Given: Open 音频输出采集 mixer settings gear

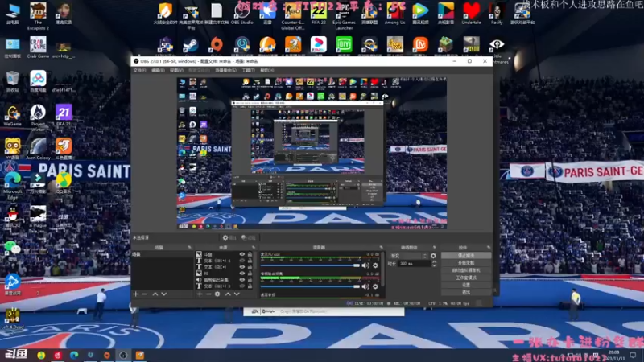Looking at the screenshot, I should (375, 286).
